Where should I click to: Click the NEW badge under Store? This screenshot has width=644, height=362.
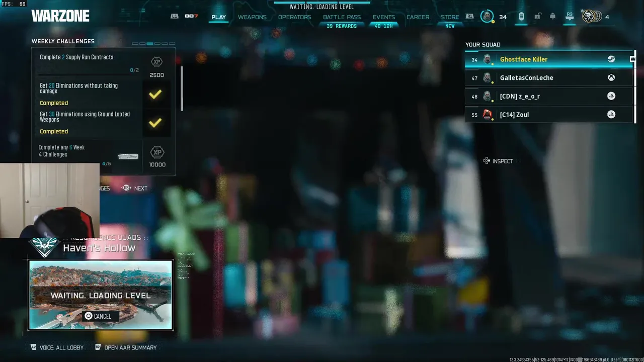450,26
